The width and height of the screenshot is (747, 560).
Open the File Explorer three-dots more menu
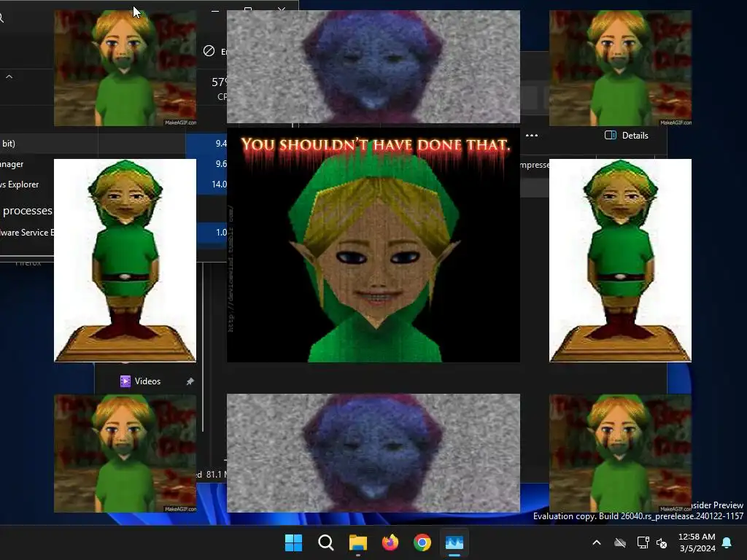532,135
